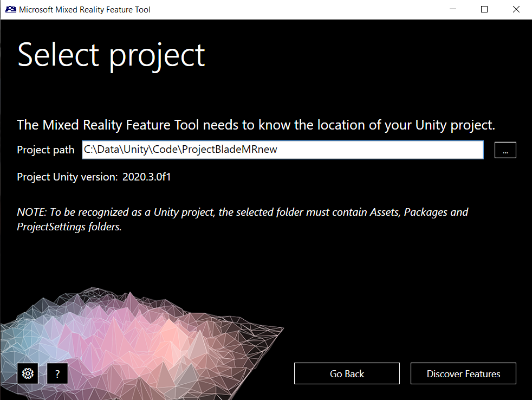Click the NOTE text about Unity folders

[242, 220]
